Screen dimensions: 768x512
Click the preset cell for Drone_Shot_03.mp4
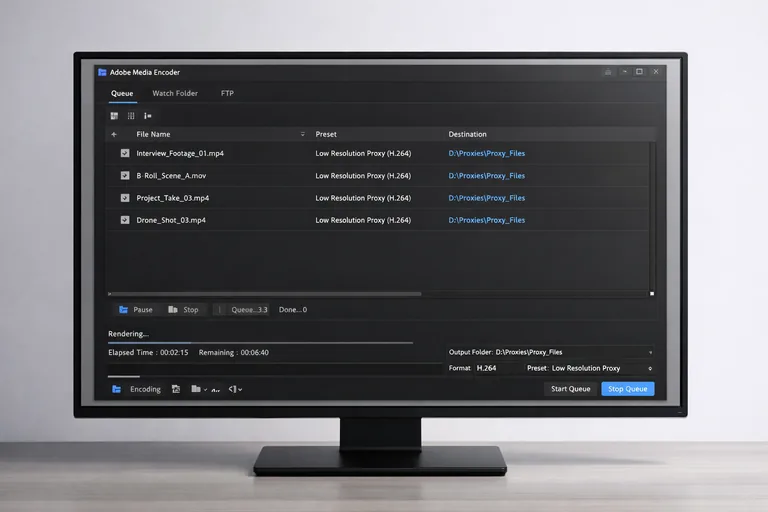point(363,220)
